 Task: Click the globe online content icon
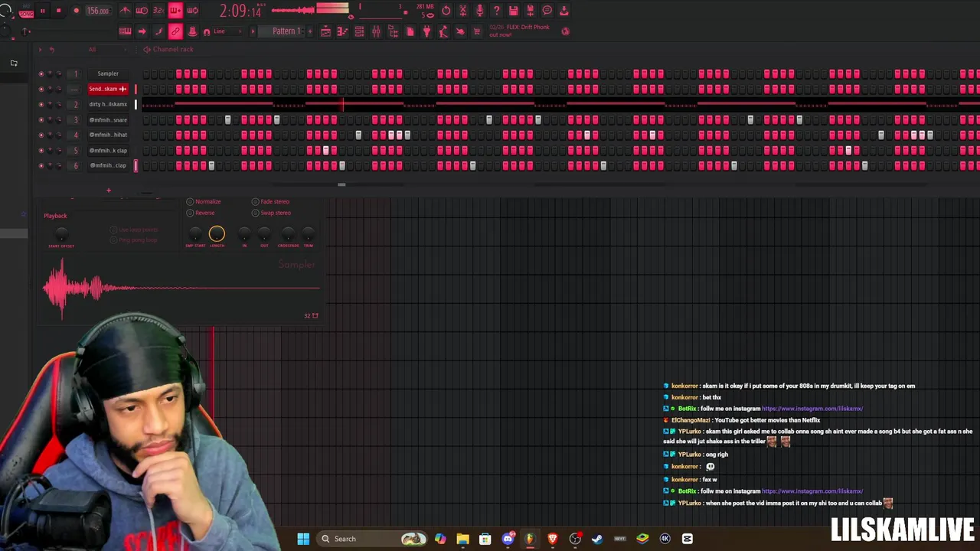565,31
